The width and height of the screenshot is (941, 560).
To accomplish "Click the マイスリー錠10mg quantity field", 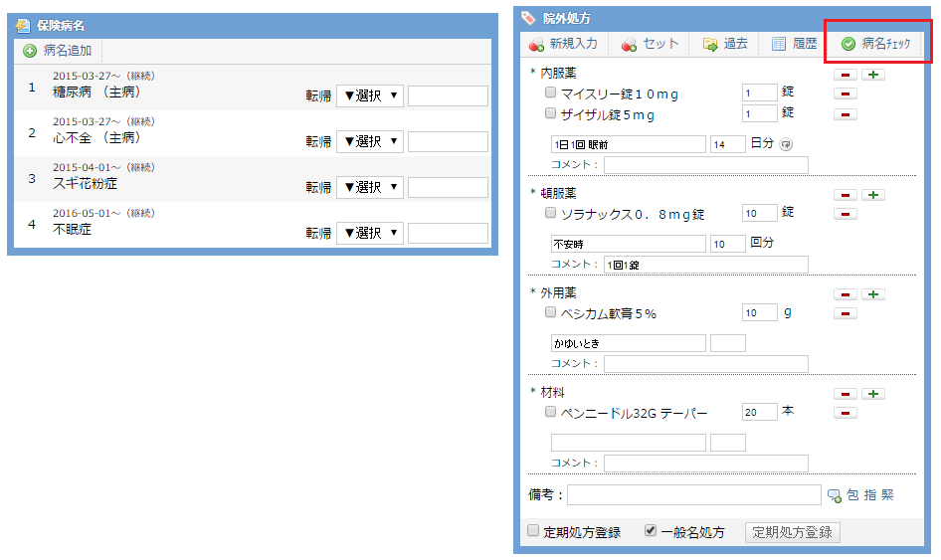I will tap(760, 93).
